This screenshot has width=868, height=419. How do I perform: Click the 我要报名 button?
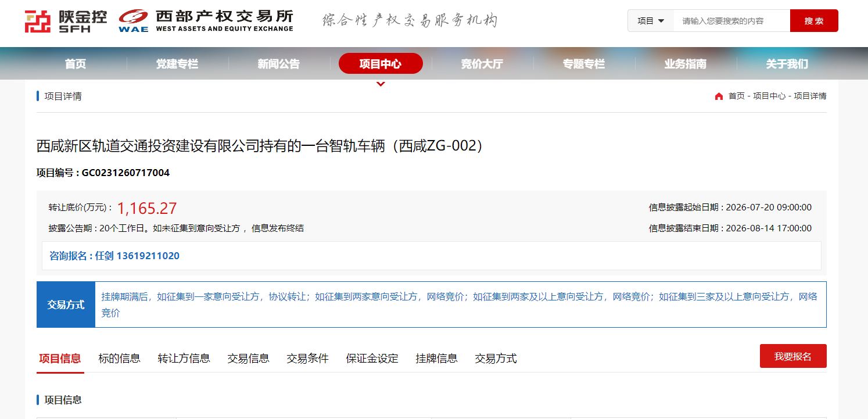pos(793,356)
